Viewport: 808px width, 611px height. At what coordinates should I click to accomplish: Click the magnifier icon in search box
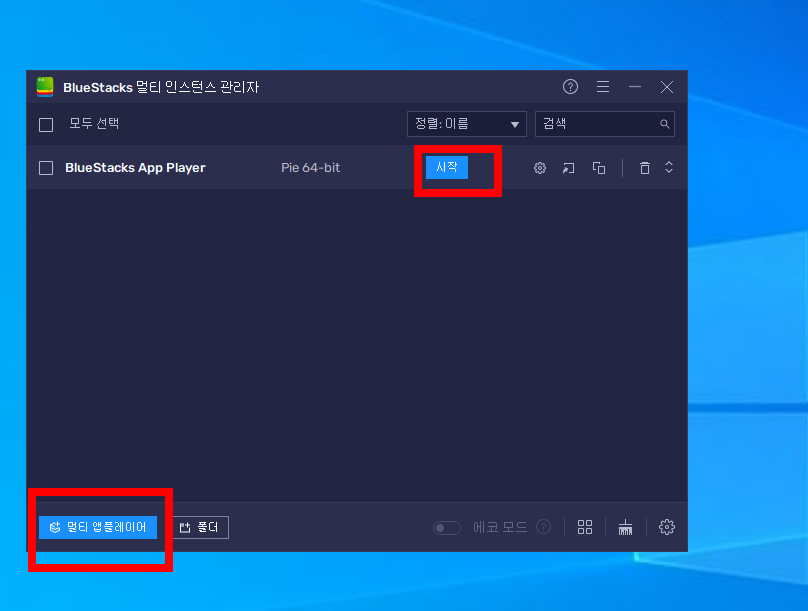coord(664,124)
